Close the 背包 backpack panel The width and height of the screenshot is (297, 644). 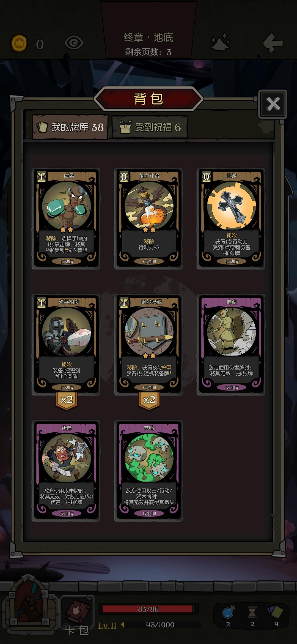[273, 104]
